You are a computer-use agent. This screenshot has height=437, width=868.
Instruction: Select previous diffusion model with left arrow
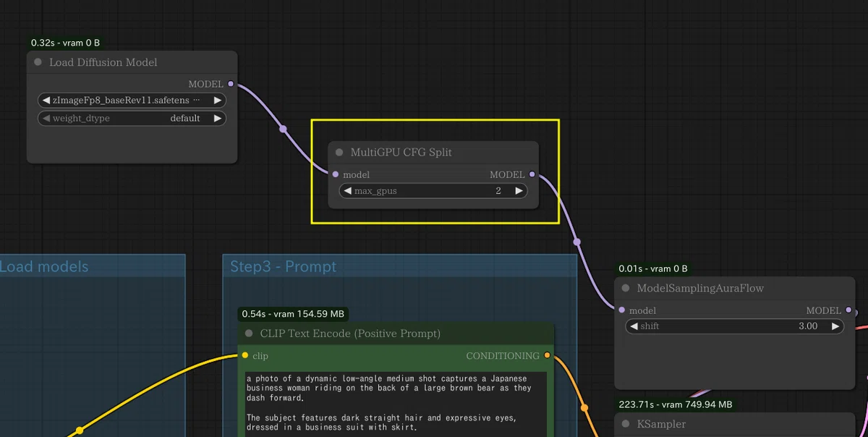46,101
